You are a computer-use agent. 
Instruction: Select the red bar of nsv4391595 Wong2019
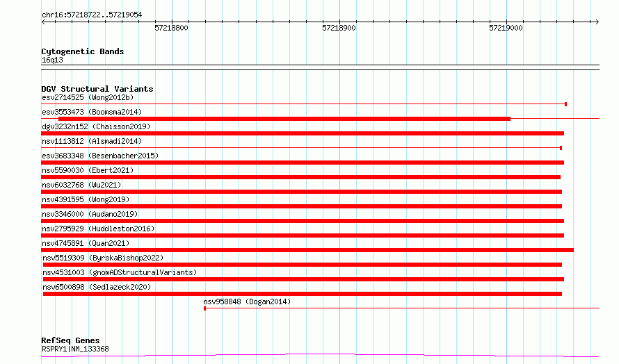(301, 206)
